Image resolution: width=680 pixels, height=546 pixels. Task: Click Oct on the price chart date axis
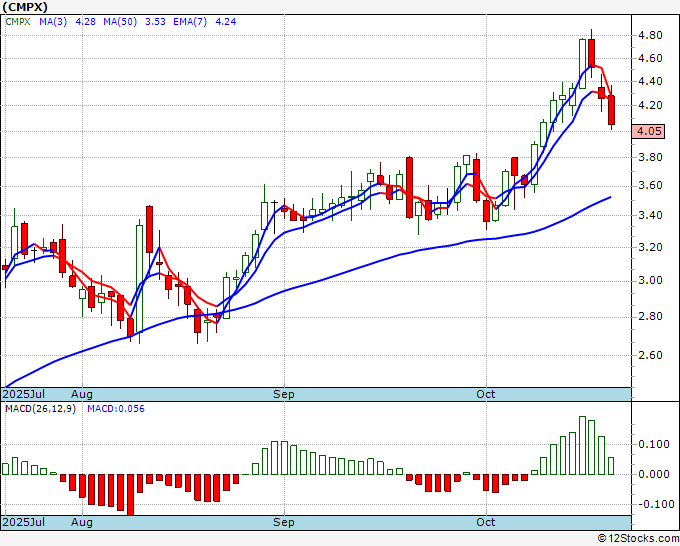(x=485, y=394)
